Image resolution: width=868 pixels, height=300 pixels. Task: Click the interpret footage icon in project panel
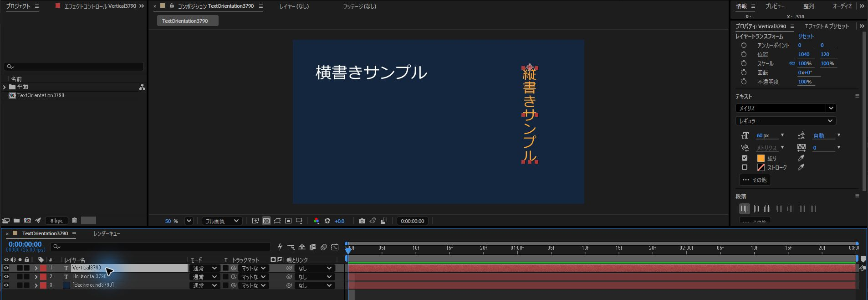click(x=5, y=221)
